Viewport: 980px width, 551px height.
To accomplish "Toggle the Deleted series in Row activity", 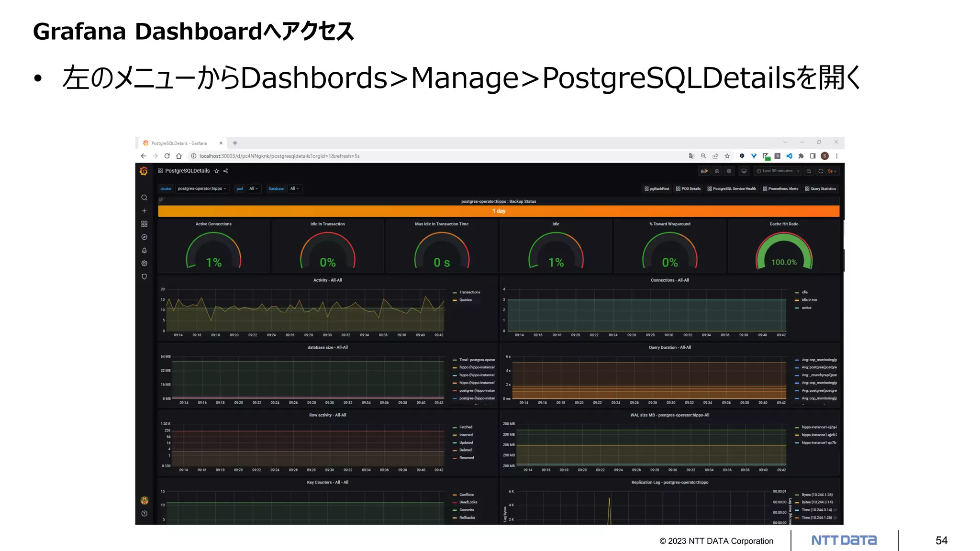I will click(x=466, y=450).
